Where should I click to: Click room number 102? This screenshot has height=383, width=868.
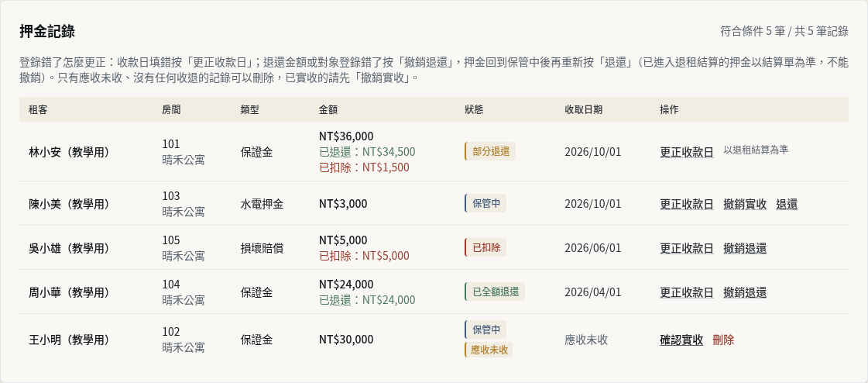(171, 332)
